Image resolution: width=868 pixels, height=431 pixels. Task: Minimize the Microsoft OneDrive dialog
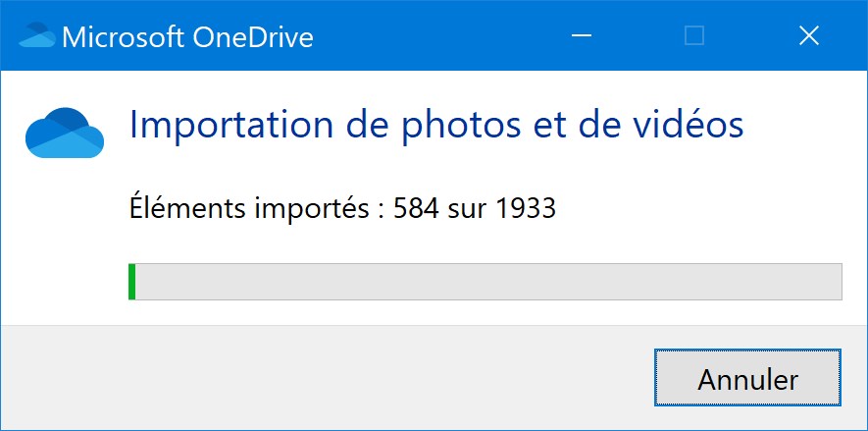click(x=582, y=35)
